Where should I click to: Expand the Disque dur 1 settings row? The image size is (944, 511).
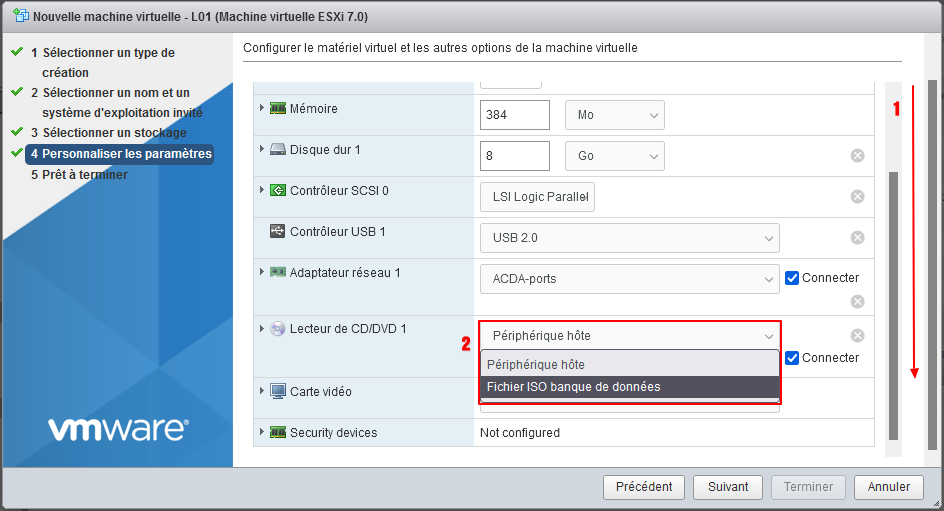[262, 150]
